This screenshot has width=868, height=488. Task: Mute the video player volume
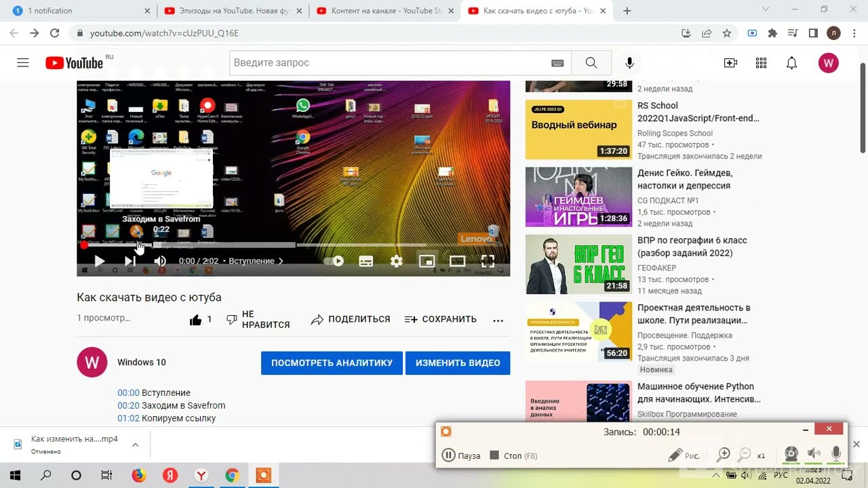coord(160,261)
